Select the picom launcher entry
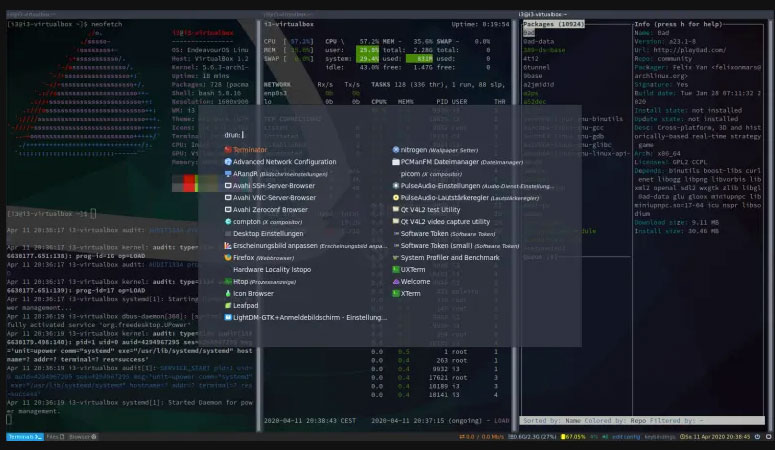775x450 pixels. (x=431, y=174)
